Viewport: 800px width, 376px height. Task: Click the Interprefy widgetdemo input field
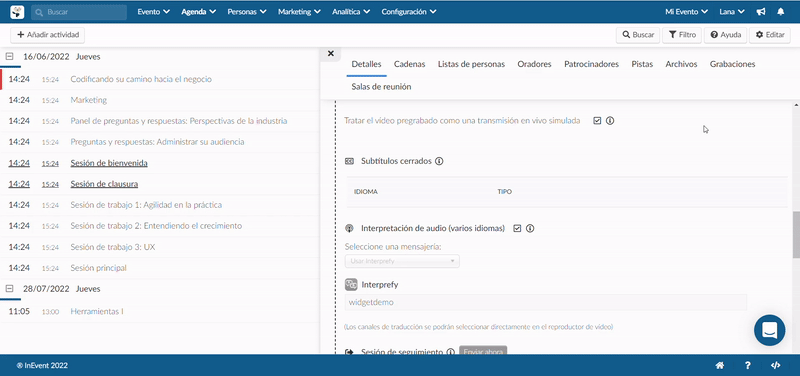coord(546,302)
